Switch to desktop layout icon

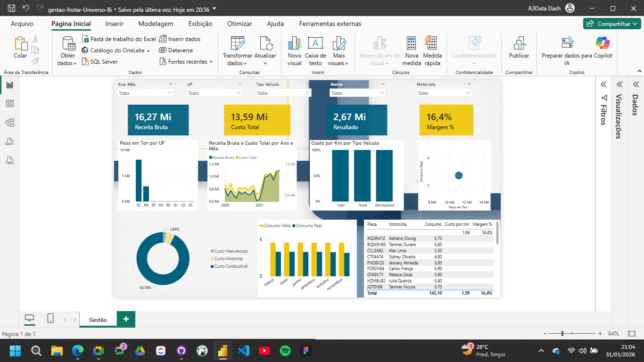(30, 319)
